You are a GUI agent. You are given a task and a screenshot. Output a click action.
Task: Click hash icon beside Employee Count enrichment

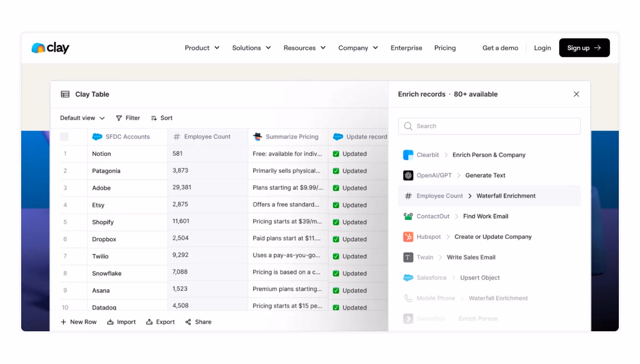pos(408,196)
